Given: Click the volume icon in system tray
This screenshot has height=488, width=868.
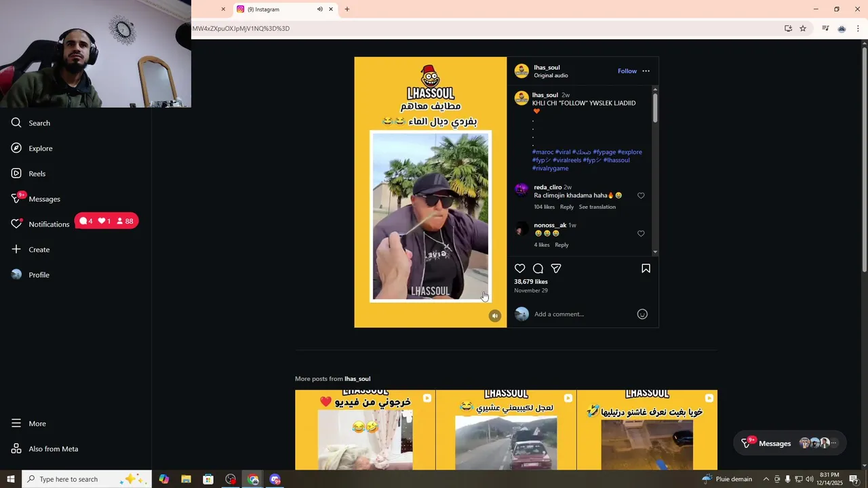Looking at the screenshot, I should [809, 479].
